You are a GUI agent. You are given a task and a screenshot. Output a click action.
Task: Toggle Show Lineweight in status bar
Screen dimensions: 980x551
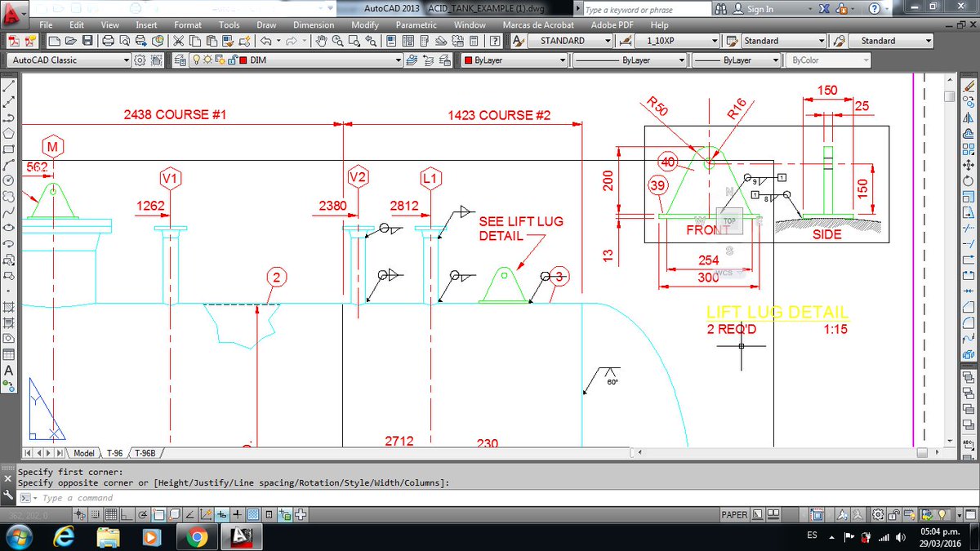[x=237, y=515]
